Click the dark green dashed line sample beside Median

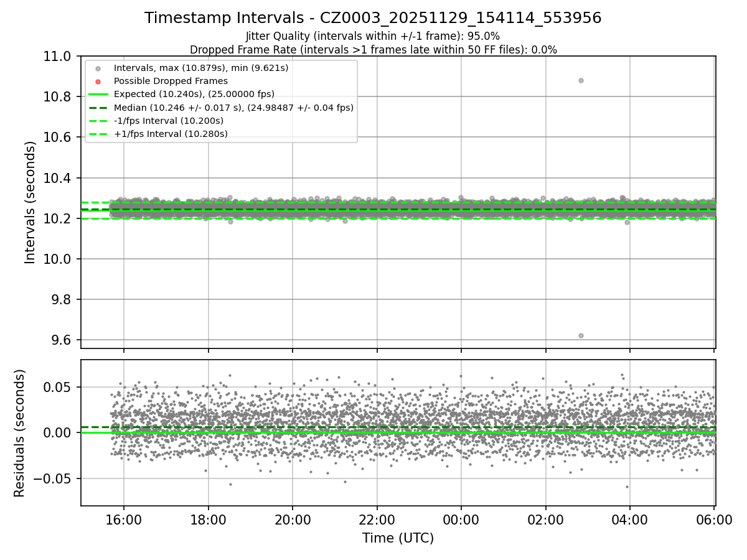tap(98, 108)
